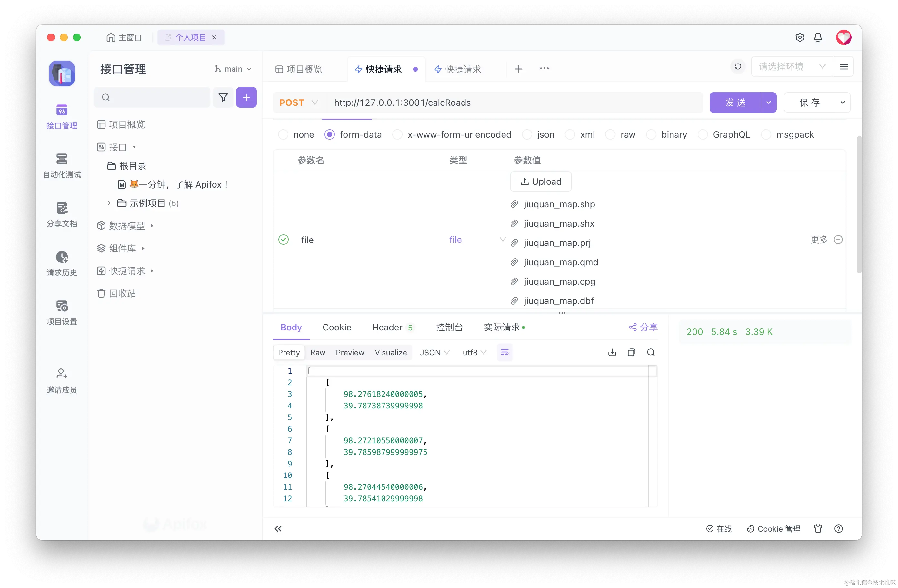Expand the 示例项目 folder

pos(109,203)
